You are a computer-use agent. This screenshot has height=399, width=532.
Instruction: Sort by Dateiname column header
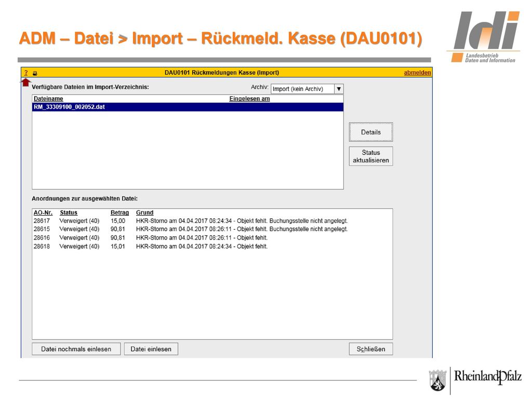(x=48, y=99)
